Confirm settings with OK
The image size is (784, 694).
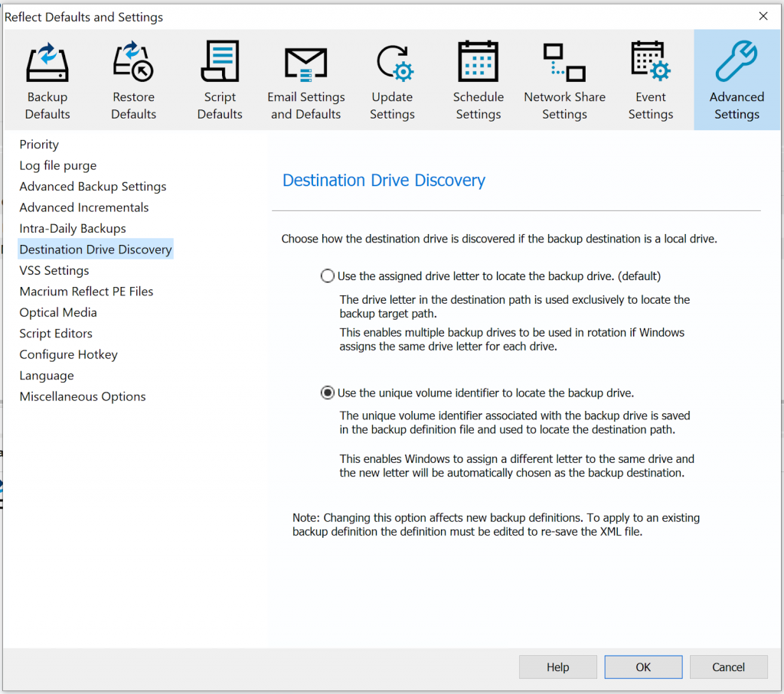click(x=643, y=666)
